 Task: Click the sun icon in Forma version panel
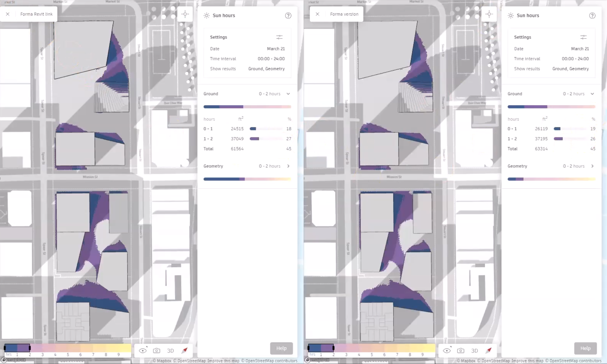click(511, 16)
